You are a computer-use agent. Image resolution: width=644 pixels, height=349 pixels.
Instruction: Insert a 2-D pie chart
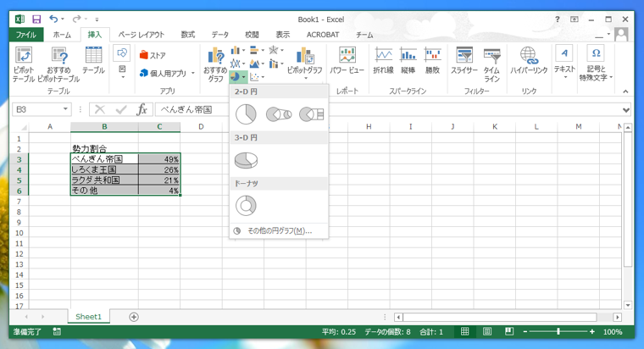246,114
